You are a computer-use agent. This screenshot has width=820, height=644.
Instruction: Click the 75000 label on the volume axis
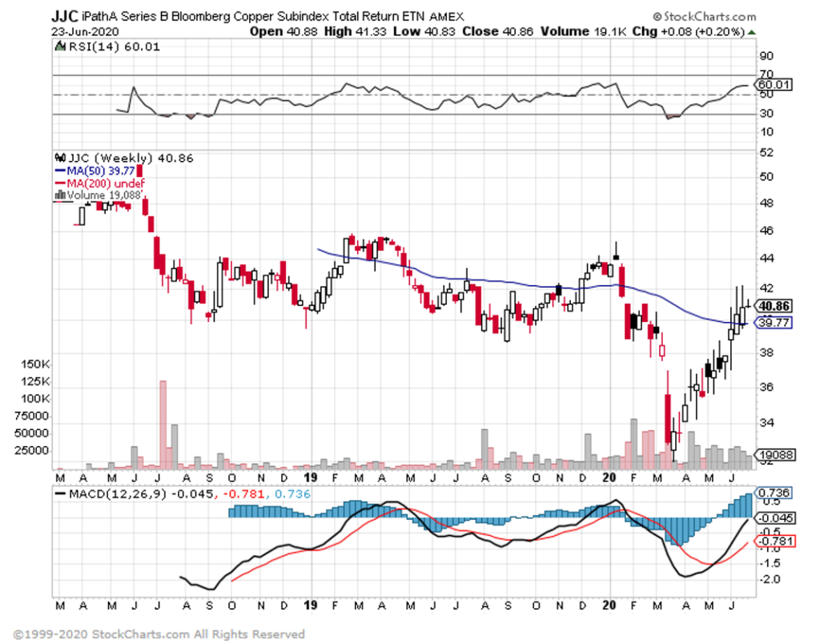(x=32, y=416)
